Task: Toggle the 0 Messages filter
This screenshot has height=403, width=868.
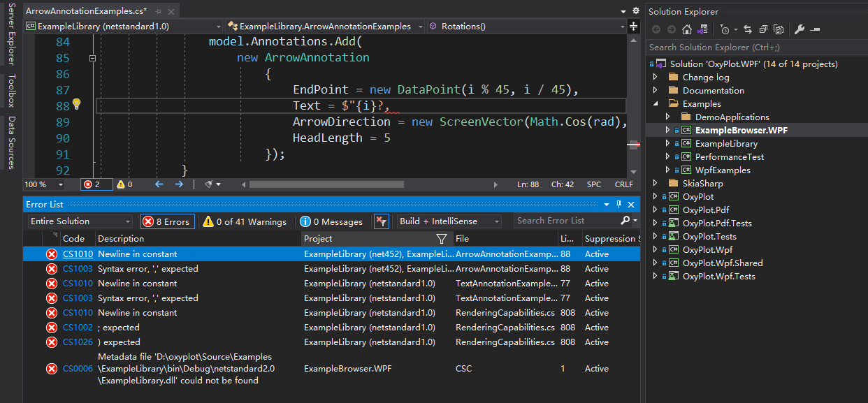Action: [332, 221]
